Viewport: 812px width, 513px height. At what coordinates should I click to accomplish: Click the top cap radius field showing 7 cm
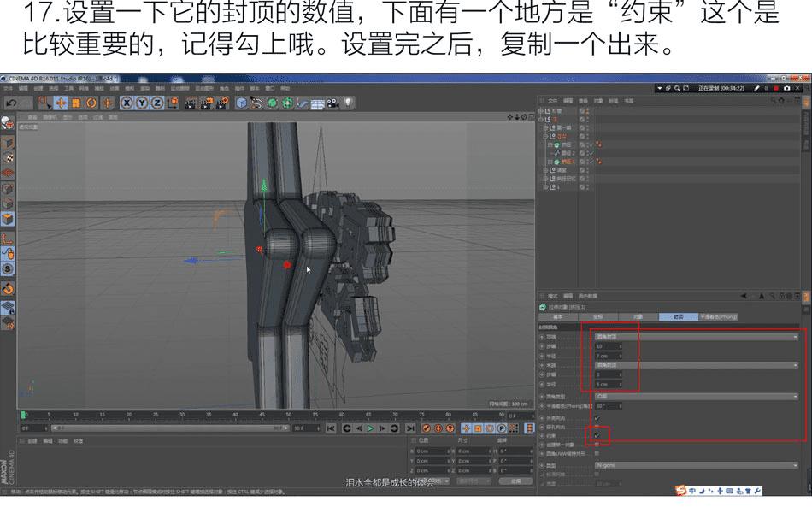(609, 356)
